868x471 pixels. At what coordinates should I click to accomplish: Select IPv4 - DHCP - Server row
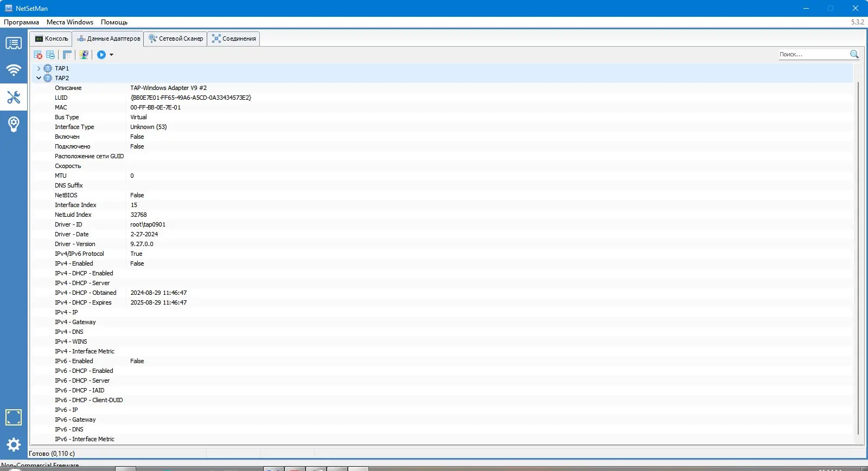point(442,283)
